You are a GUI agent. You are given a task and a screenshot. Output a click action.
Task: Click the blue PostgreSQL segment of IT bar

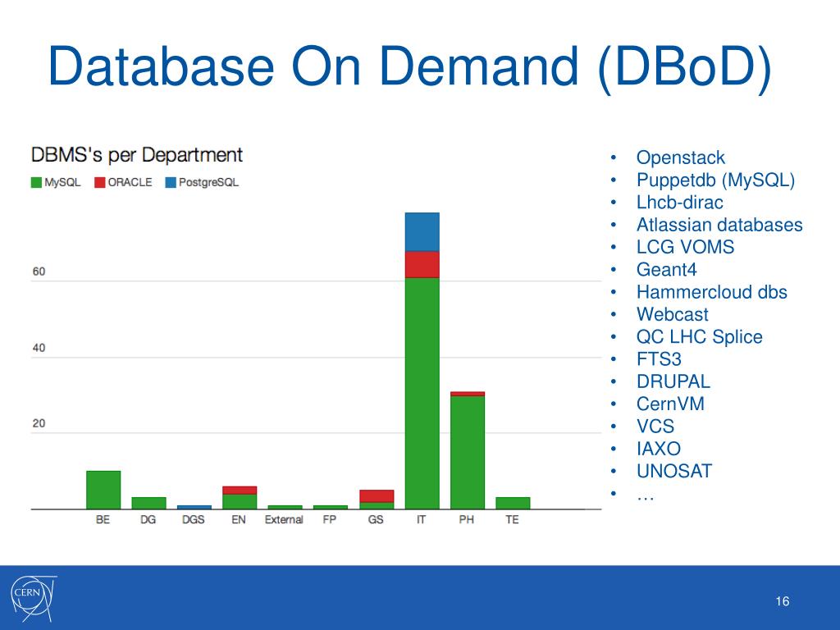[422, 232]
